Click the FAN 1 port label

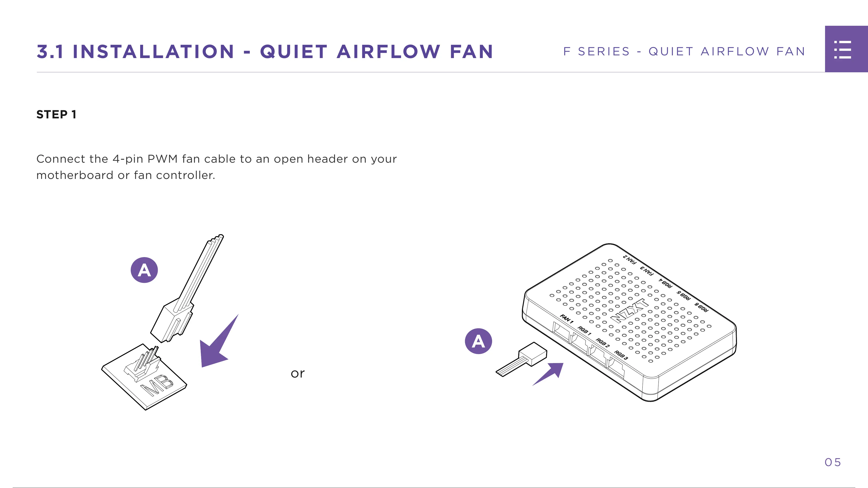click(x=566, y=319)
